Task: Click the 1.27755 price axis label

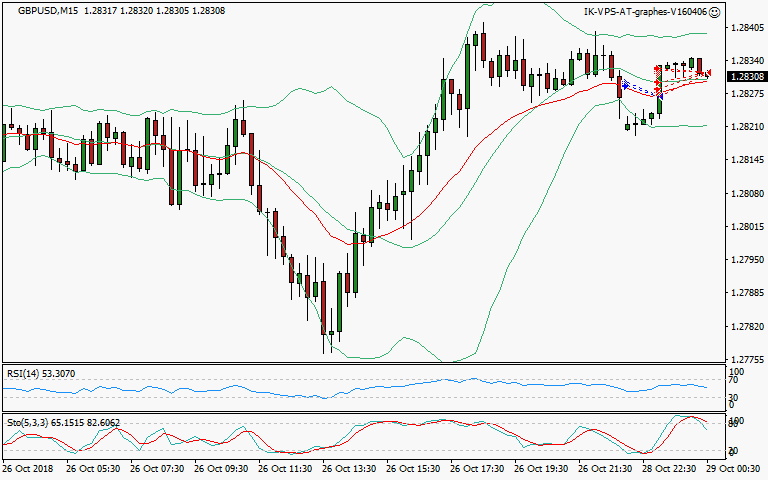Action: (x=746, y=360)
